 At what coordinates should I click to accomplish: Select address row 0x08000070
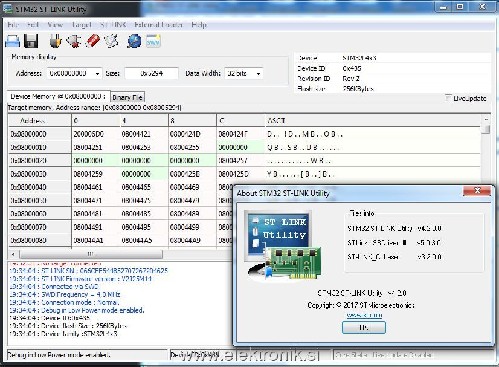[40, 227]
